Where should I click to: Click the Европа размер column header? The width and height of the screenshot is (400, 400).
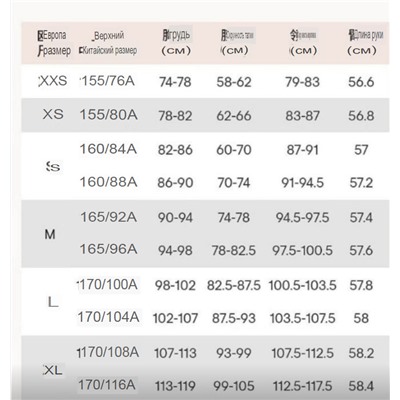click(x=54, y=43)
